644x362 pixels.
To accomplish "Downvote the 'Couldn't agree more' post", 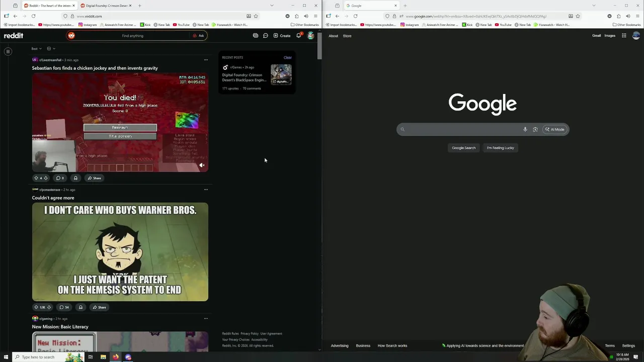I will pos(49,307).
